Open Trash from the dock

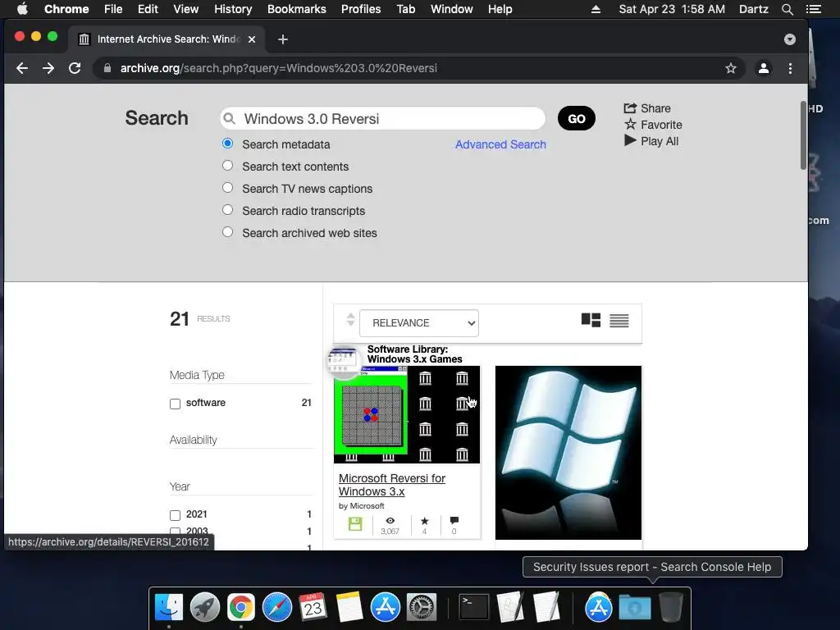[670, 608]
